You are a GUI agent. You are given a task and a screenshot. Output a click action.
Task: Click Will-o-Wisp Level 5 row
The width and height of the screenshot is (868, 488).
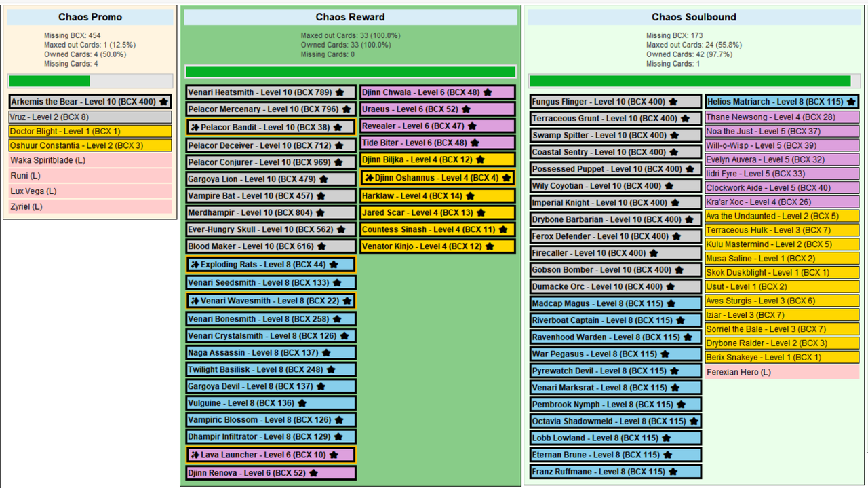tap(782, 146)
